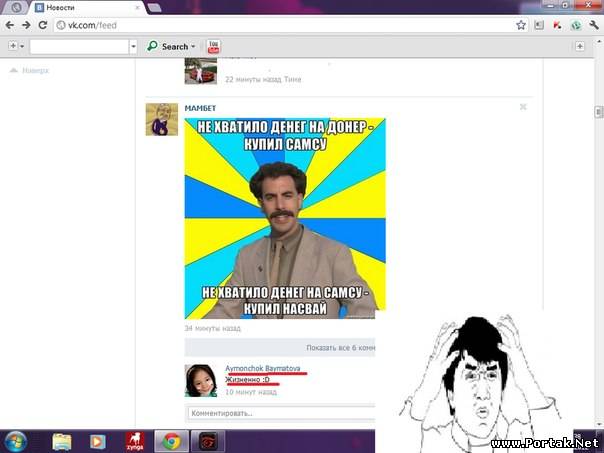Click Aymonchok Baymatova comment avatar
The height and width of the screenshot is (453, 604).
[201, 381]
